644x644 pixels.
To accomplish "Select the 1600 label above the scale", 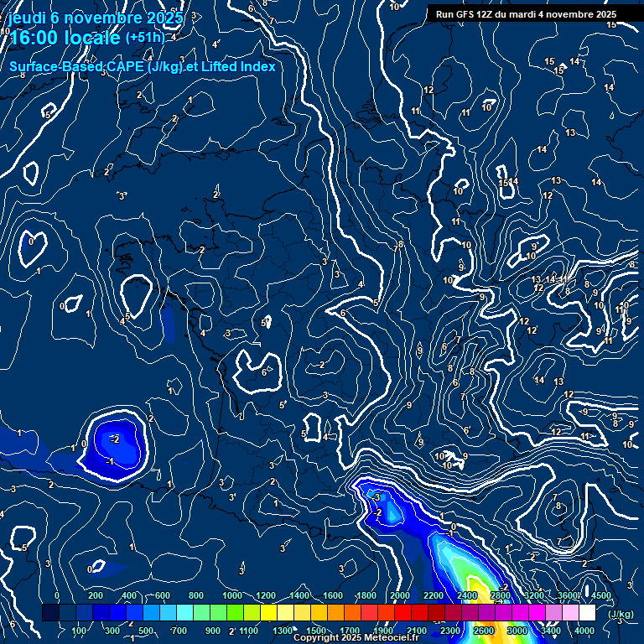I will pos(333,595).
